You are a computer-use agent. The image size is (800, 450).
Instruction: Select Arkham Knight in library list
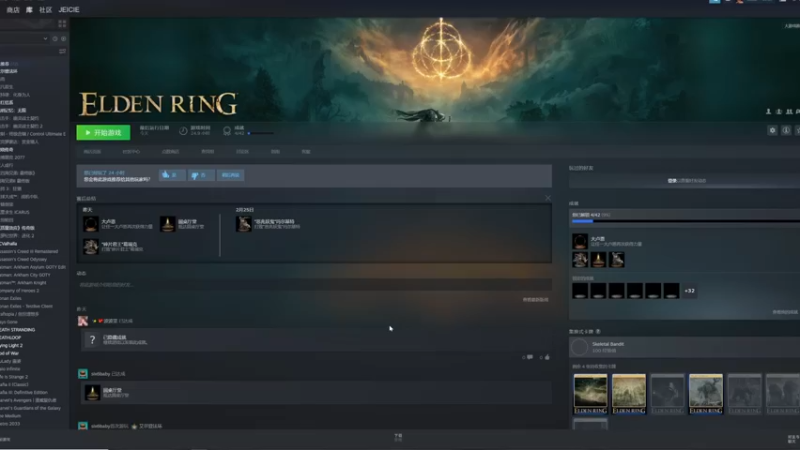tap(23, 283)
